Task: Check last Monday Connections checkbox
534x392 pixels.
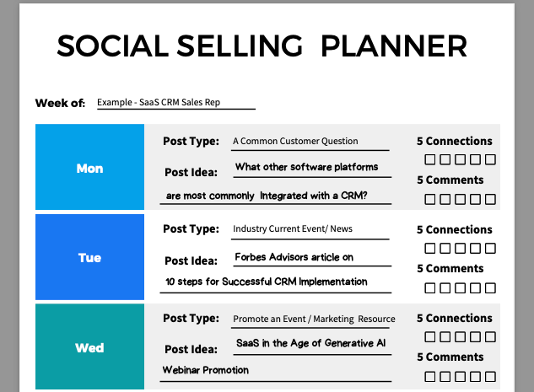Action: coord(490,159)
